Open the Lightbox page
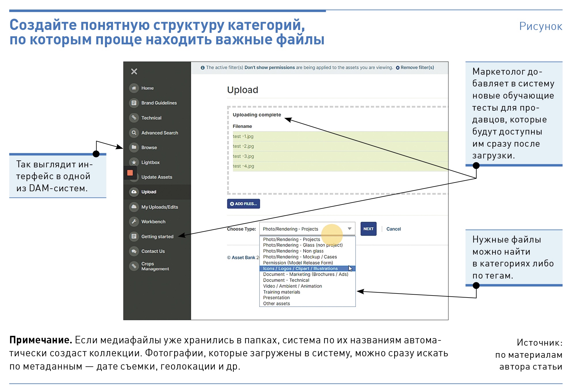Image resolution: width=572 pixels, height=392 pixels. coord(150,162)
